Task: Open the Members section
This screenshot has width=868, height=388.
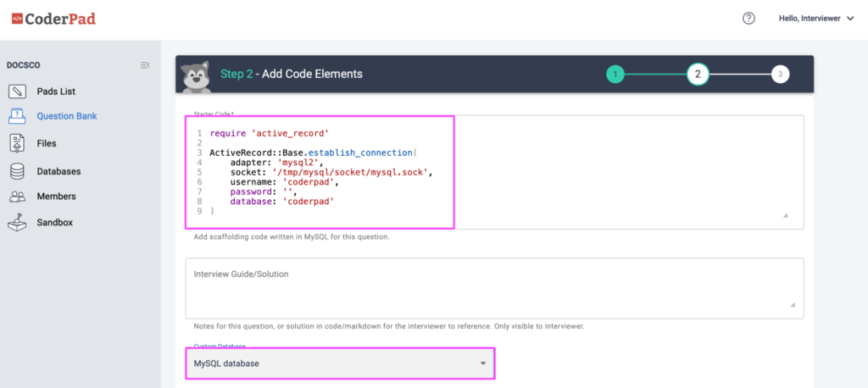Action: [x=57, y=197]
